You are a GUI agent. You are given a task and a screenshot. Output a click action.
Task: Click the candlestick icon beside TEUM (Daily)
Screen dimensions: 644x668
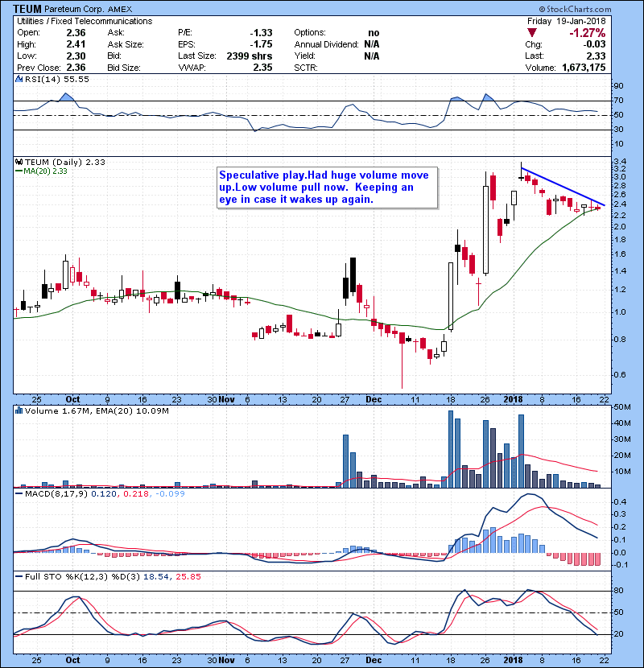(x=19, y=162)
